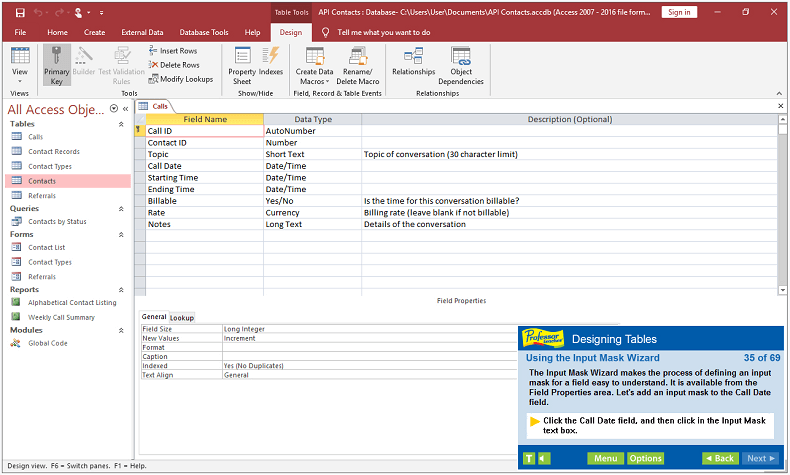
Task: Click the tutorial T text button
Action: click(x=529, y=458)
